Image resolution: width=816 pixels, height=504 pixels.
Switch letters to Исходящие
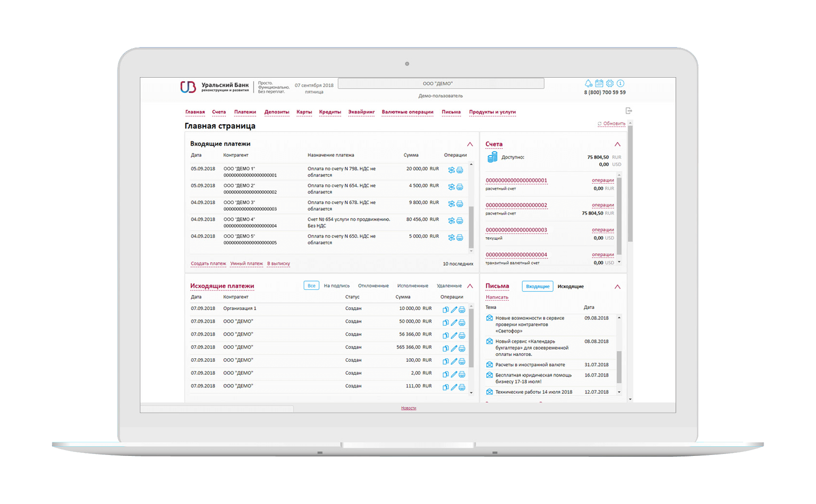pos(571,286)
